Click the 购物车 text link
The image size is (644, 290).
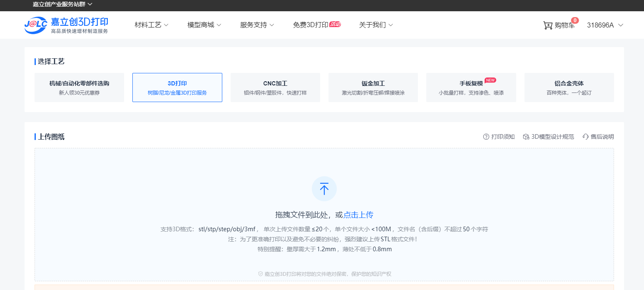pos(564,25)
